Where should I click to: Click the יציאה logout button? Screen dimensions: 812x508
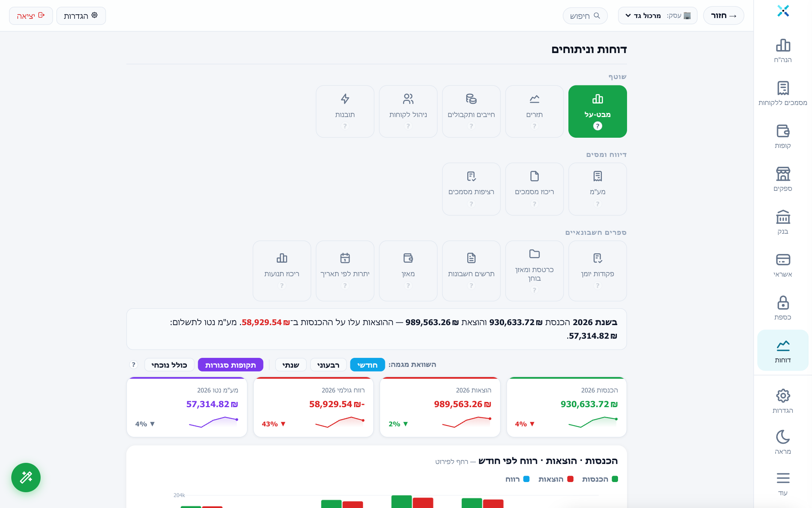pos(31,16)
